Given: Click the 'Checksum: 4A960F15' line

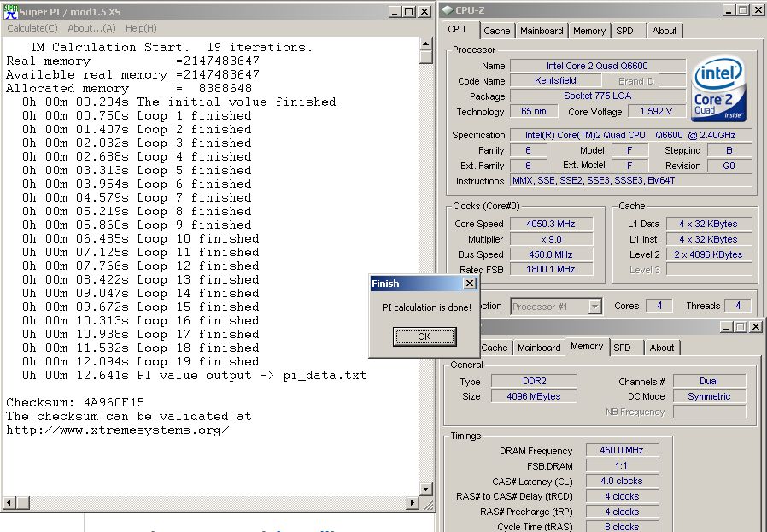Looking at the screenshot, I should click(x=75, y=402).
